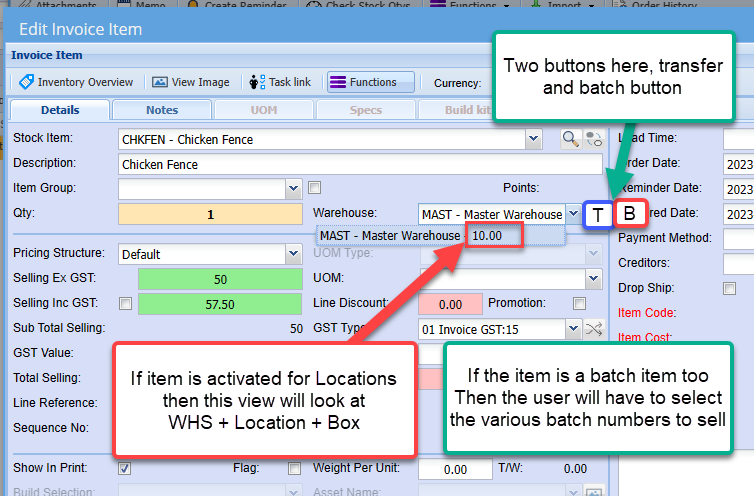Open Inventory Overview
Screen dimensions: 754x496
76,82
